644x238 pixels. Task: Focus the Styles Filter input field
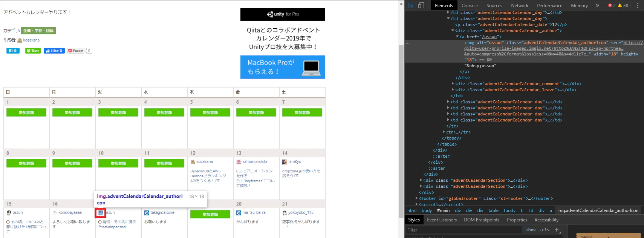[464, 230]
